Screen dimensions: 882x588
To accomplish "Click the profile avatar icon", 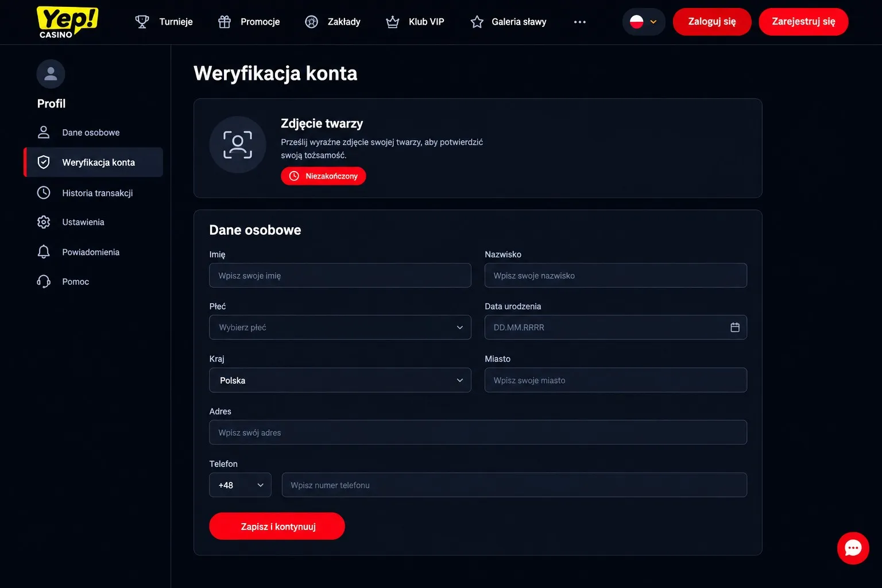I will tap(51, 73).
